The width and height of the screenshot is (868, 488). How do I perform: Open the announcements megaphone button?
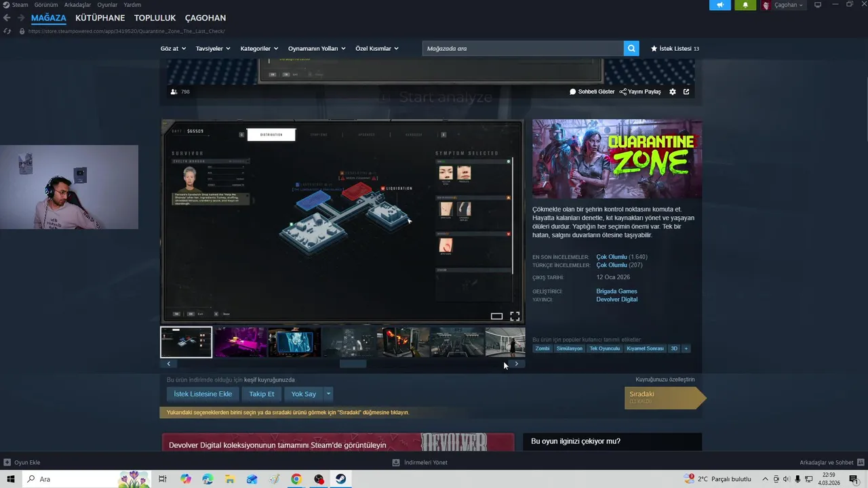(x=720, y=5)
